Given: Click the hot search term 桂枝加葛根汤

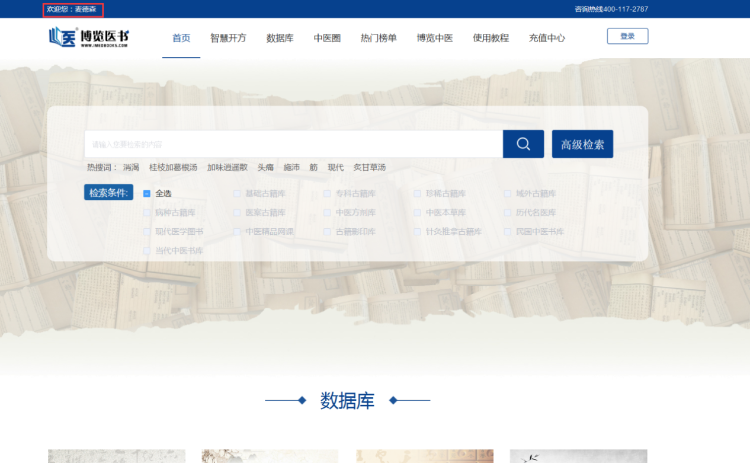Looking at the screenshot, I should click(173, 167).
